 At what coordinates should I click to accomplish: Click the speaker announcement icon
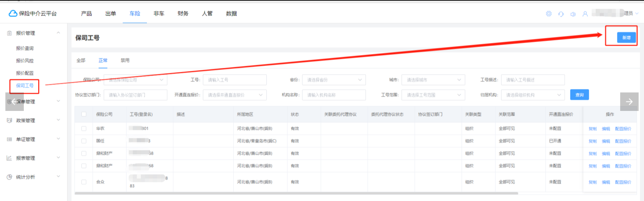(573, 14)
